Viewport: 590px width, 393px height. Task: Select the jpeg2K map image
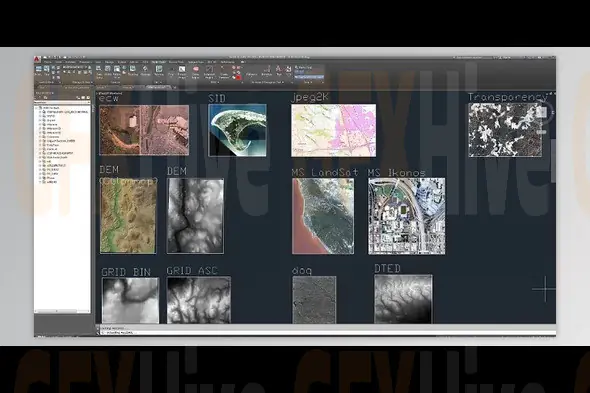333,131
